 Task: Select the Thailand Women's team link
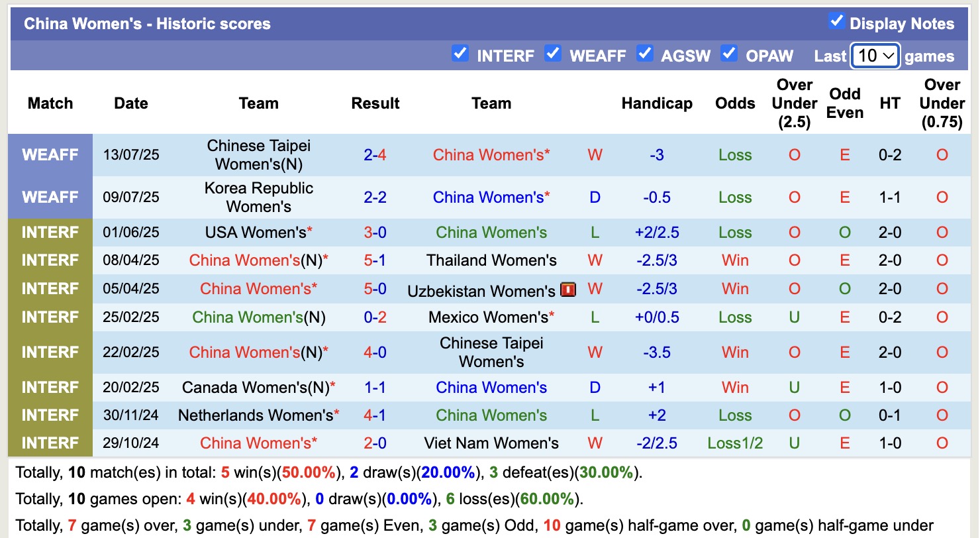(491, 260)
